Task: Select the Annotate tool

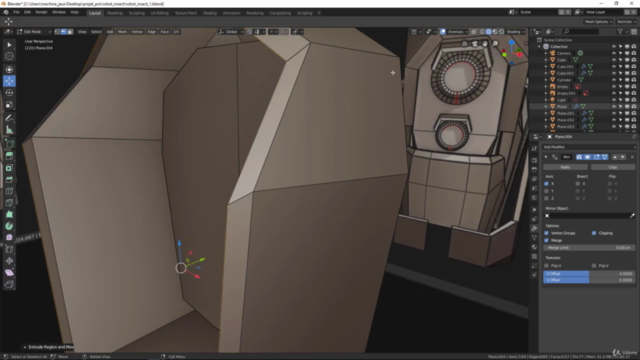Action: [x=9, y=118]
